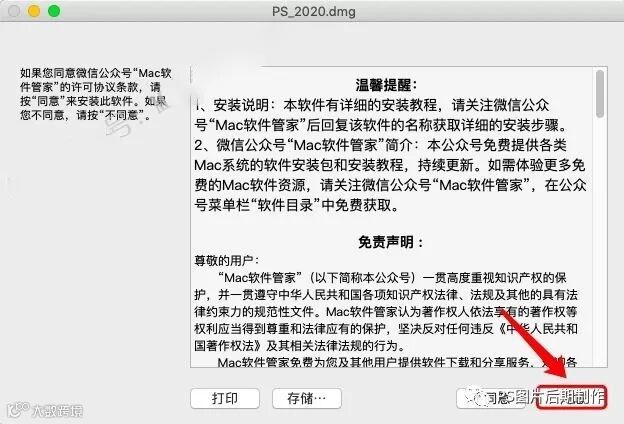Click the first 安装说明 paragraph line
The image size is (624, 424).
[x=372, y=105]
